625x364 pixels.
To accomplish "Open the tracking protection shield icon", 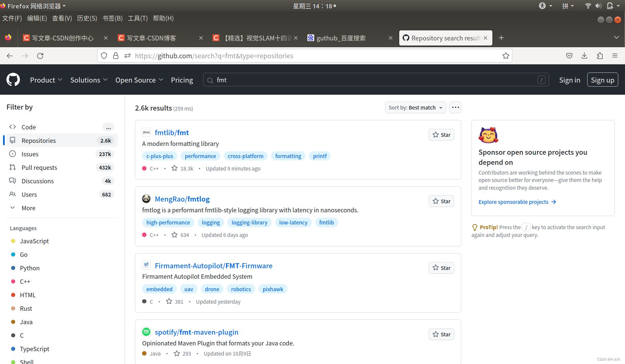I will coord(104,56).
